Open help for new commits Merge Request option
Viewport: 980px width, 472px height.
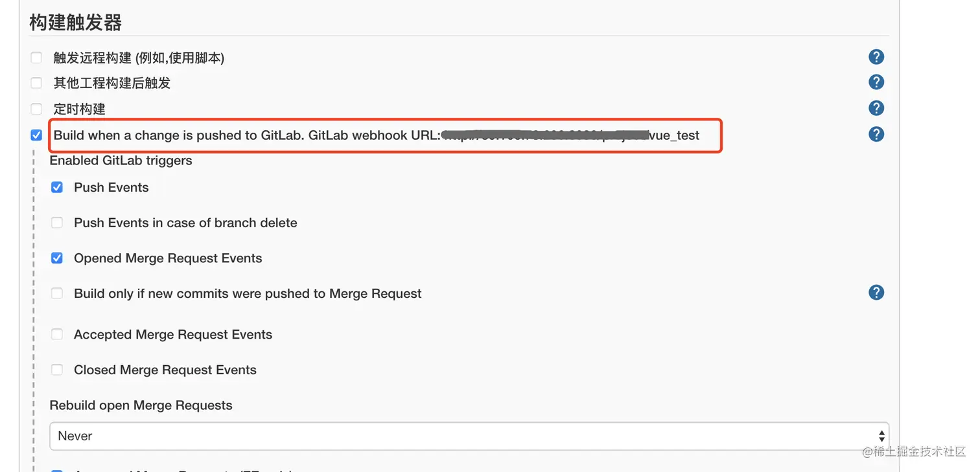876,293
